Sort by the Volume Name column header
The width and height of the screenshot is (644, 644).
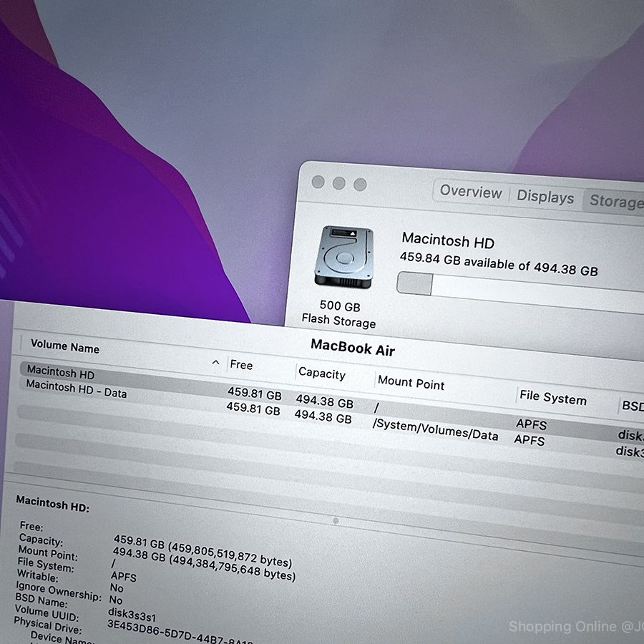[x=65, y=346]
